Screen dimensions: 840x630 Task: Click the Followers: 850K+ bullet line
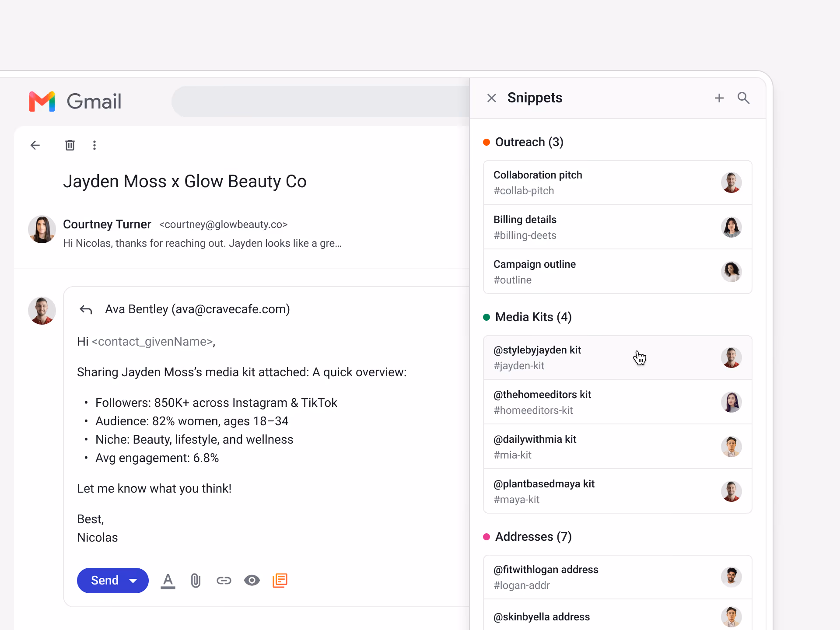point(216,403)
